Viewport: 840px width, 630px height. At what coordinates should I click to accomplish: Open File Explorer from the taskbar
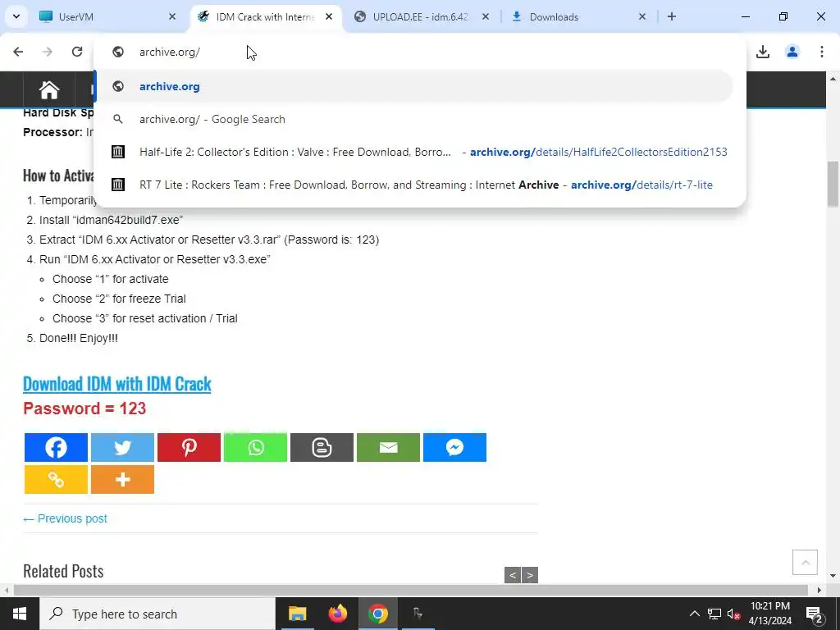[x=297, y=614]
